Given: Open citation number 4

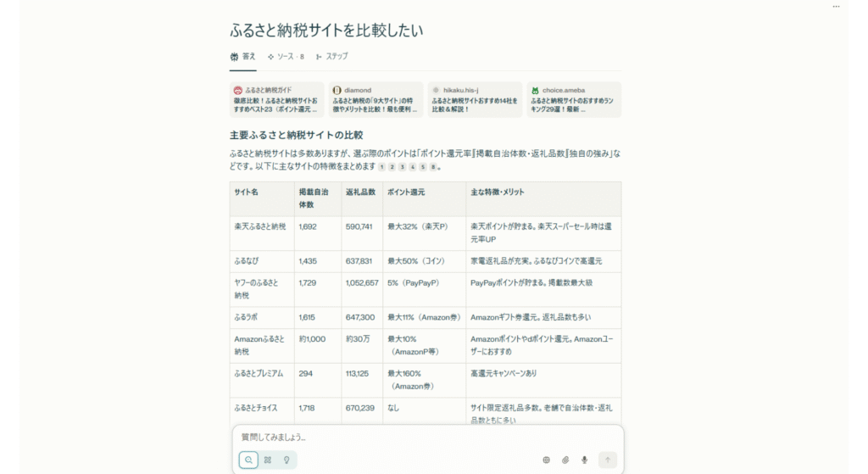Looking at the screenshot, I should click(413, 167).
